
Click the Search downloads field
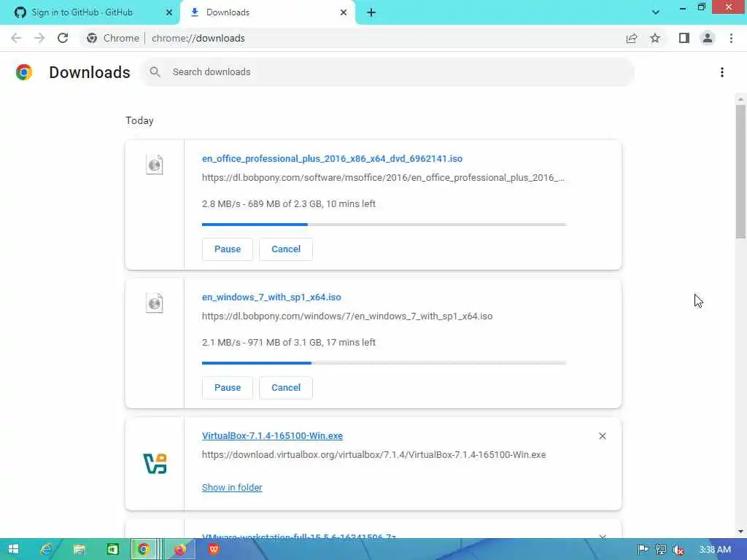click(x=387, y=72)
